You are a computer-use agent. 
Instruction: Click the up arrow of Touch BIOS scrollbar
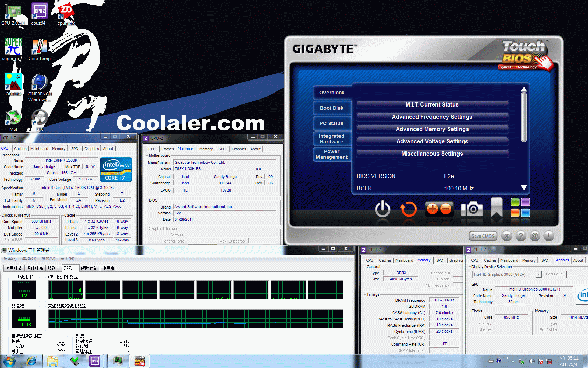(x=524, y=89)
